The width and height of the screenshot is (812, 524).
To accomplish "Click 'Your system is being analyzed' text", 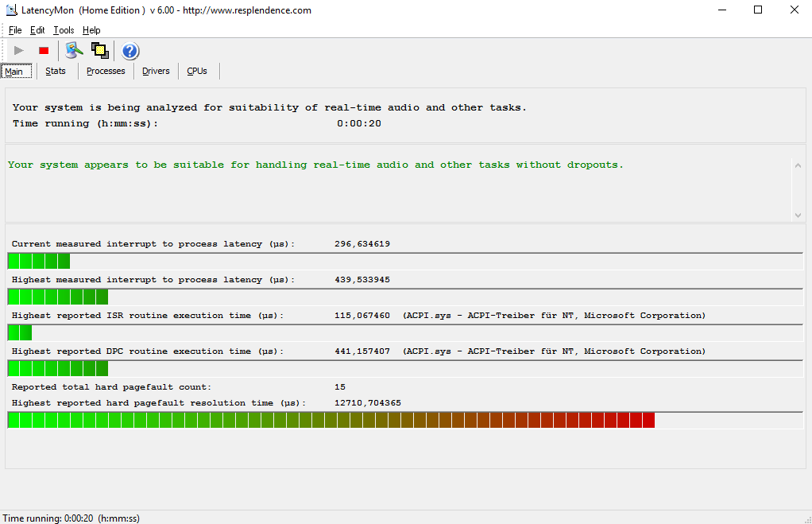I will click(x=269, y=108).
